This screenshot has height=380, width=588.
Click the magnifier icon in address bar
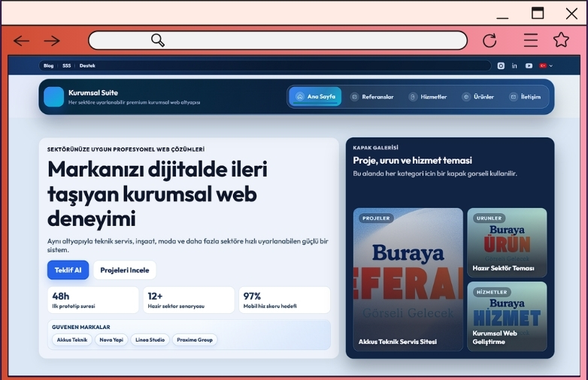[x=157, y=40]
